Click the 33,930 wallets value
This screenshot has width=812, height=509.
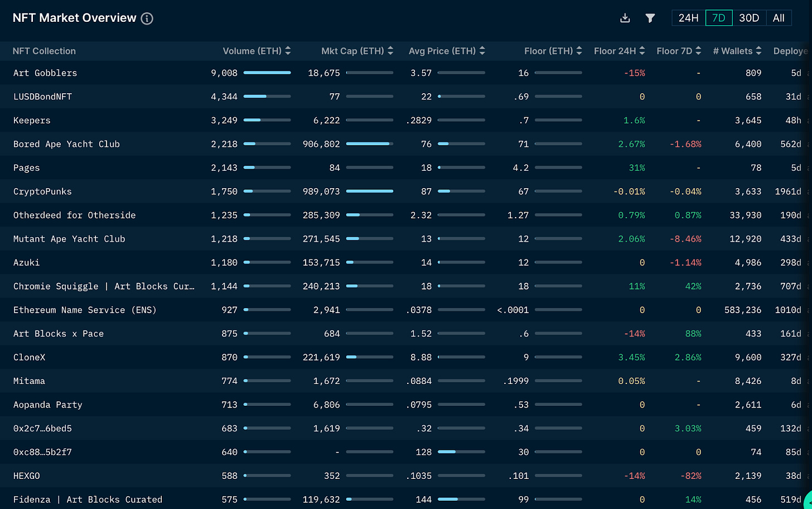[x=746, y=215]
